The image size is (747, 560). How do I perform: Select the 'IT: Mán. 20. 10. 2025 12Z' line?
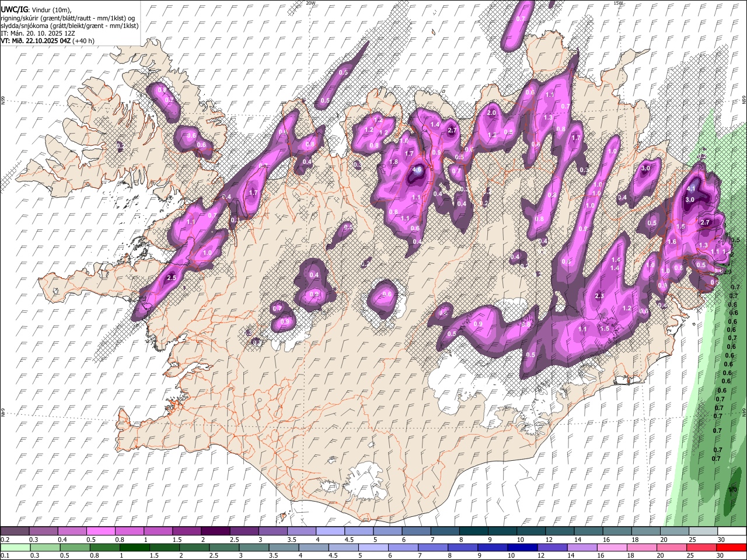pyautogui.click(x=38, y=33)
